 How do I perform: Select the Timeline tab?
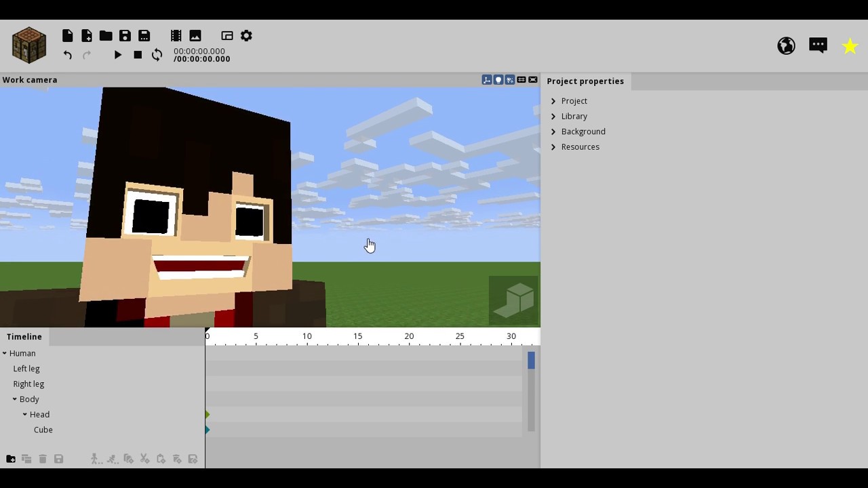(24, 337)
